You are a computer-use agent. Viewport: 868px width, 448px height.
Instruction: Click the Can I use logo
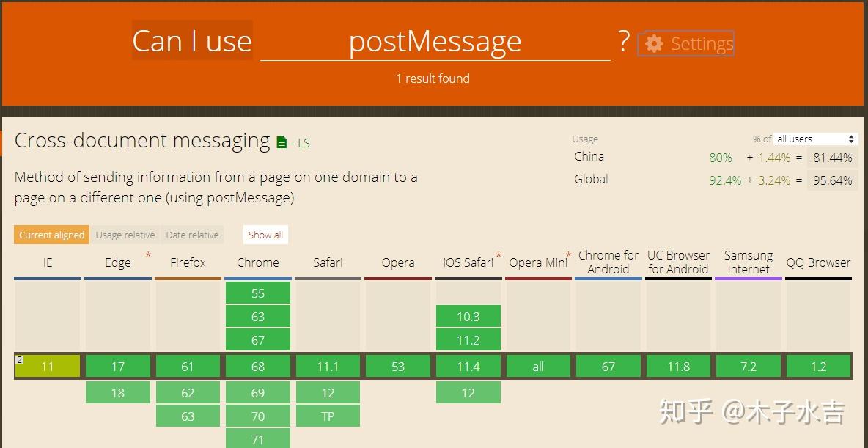click(191, 40)
